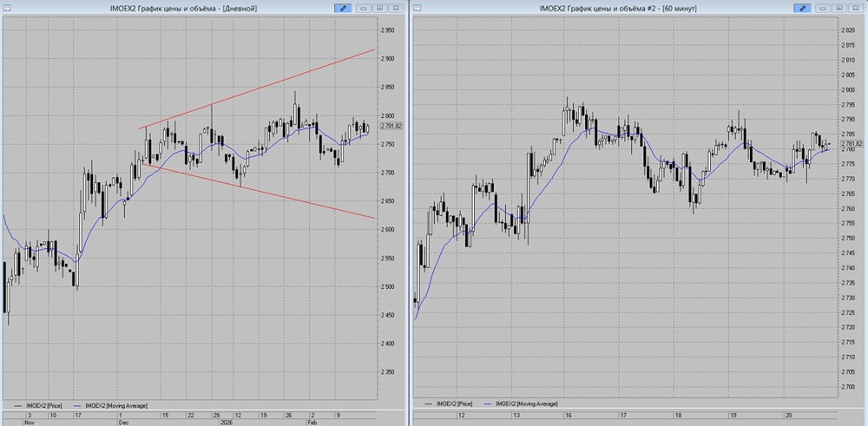This screenshot has width=868, height=426.
Task: Minimize the 60-minute chart window
Action: pyautogui.click(x=824, y=8)
